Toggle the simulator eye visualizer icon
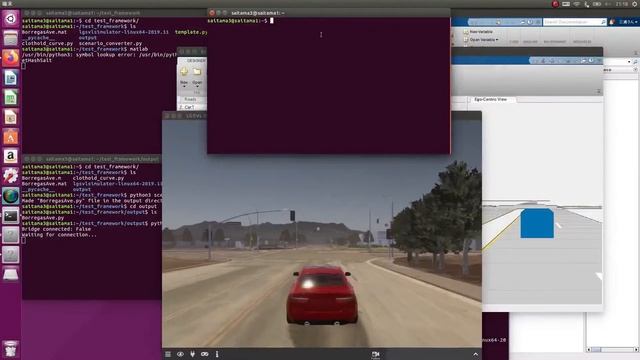 180,354
